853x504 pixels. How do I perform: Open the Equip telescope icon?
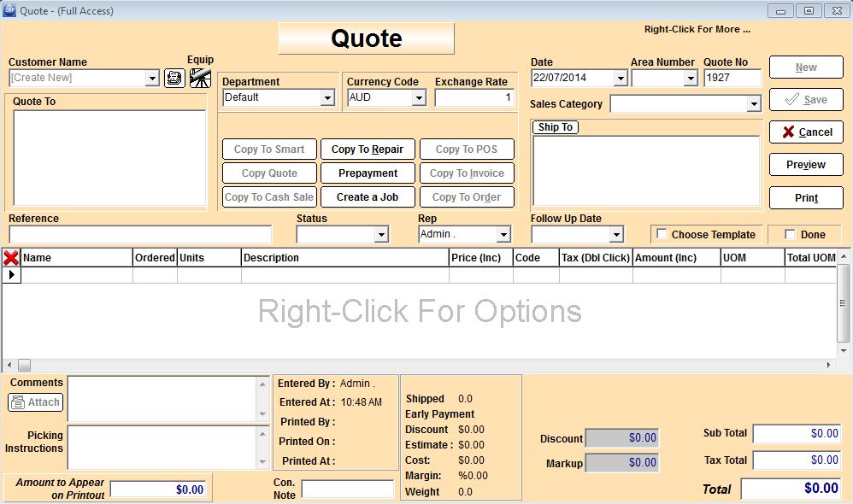[x=200, y=79]
